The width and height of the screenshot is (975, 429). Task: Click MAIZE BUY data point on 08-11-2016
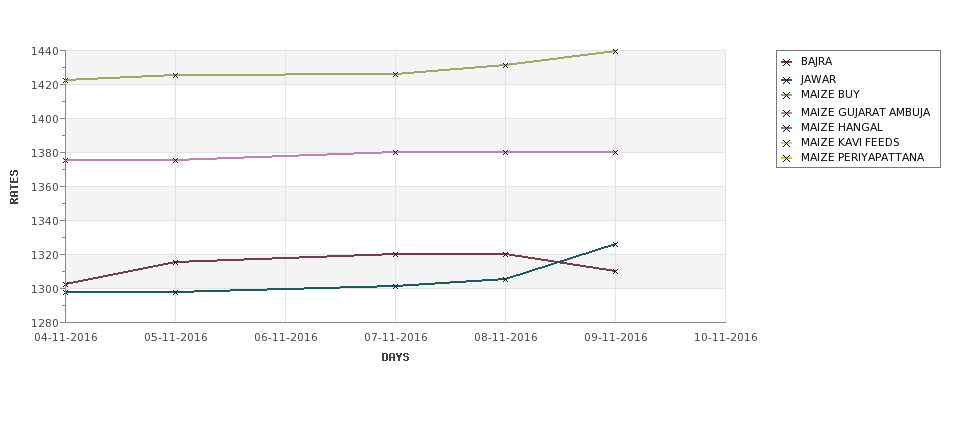click(506, 65)
